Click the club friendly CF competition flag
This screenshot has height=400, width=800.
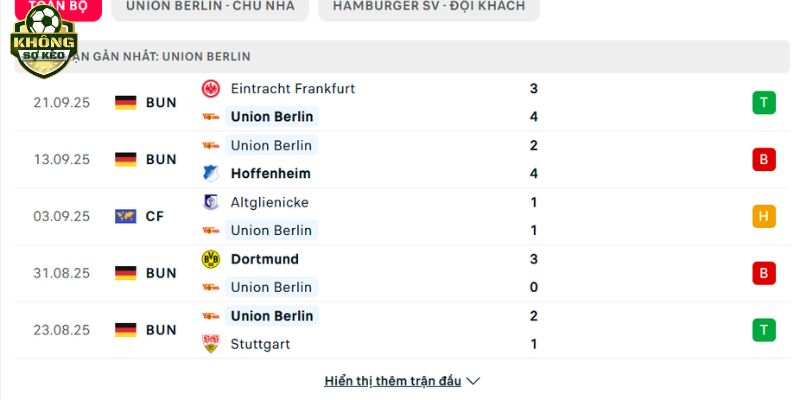pos(126,216)
